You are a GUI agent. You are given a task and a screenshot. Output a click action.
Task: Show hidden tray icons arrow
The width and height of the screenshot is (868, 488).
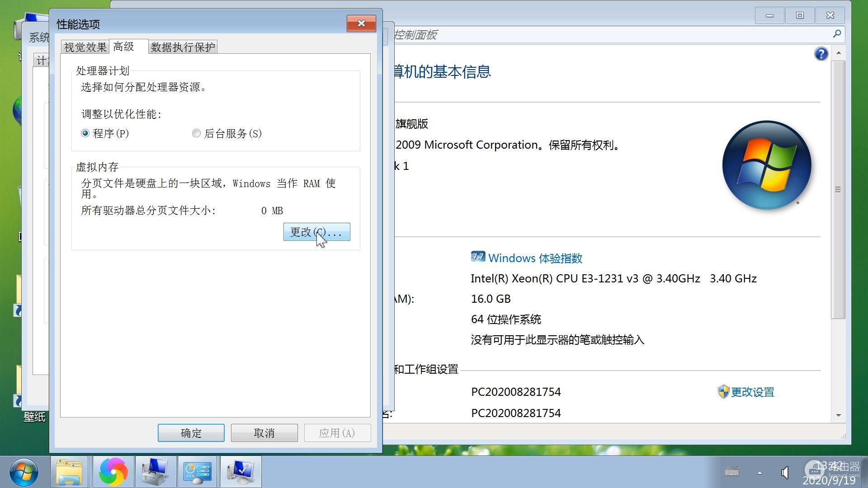760,473
